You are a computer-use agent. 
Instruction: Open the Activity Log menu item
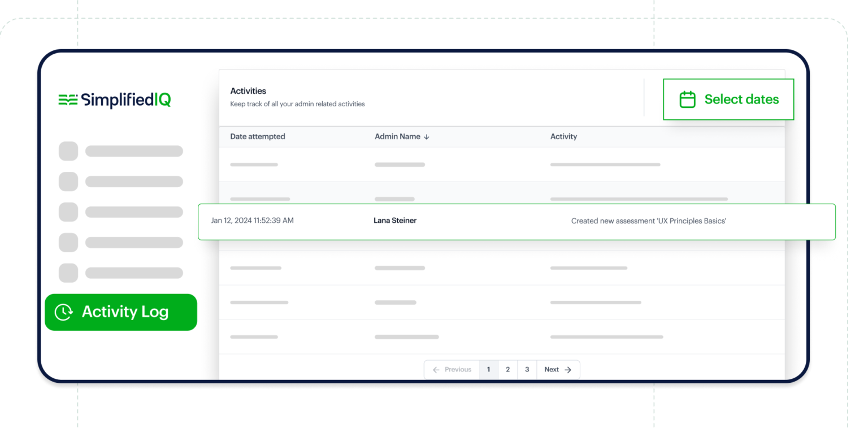(121, 312)
